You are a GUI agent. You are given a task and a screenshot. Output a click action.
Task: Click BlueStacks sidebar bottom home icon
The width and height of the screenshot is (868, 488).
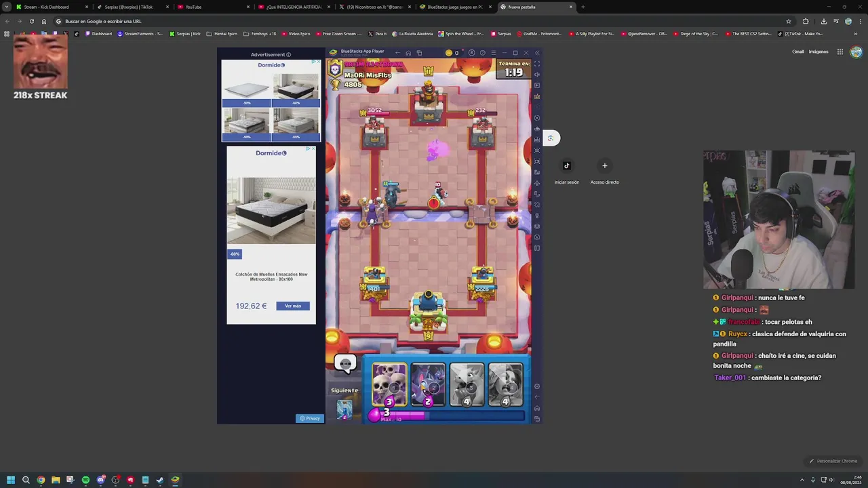(537, 408)
